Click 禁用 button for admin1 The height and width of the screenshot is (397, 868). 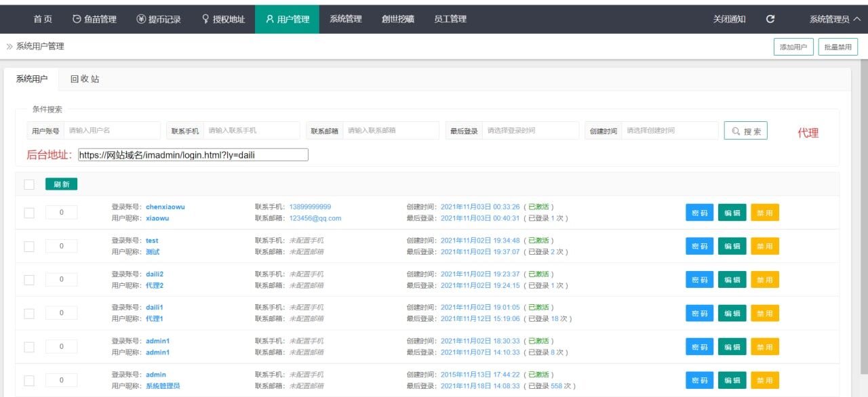[765, 347]
